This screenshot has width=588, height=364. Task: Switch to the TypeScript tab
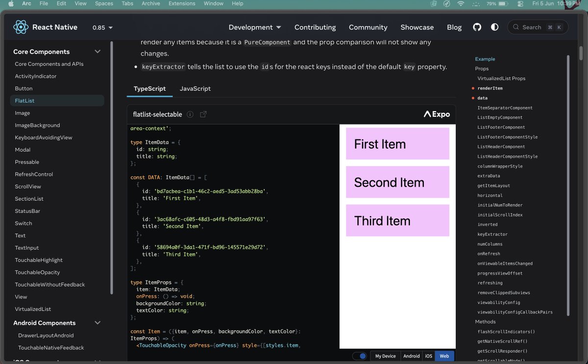click(x=149, y=89)
